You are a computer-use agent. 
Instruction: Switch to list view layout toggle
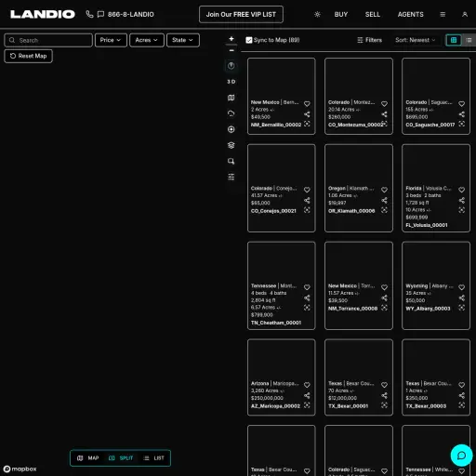(469, 40)
